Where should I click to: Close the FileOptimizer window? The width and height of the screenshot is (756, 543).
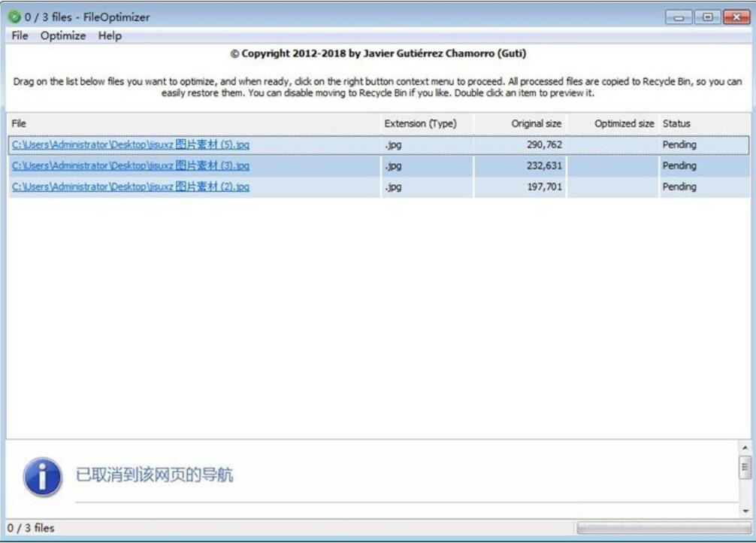(x=736, y=17)
